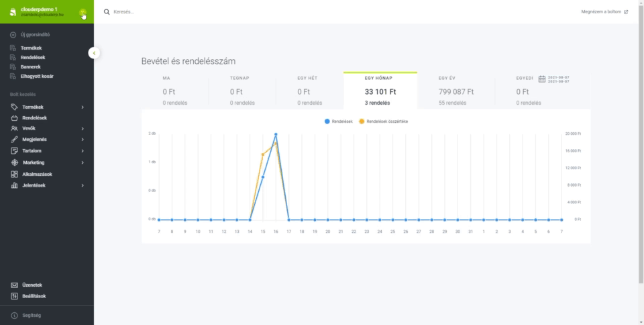Screen dimensions: 644x325
Task: Click the peak data point at day 16
Action: (x=276, y=134)
